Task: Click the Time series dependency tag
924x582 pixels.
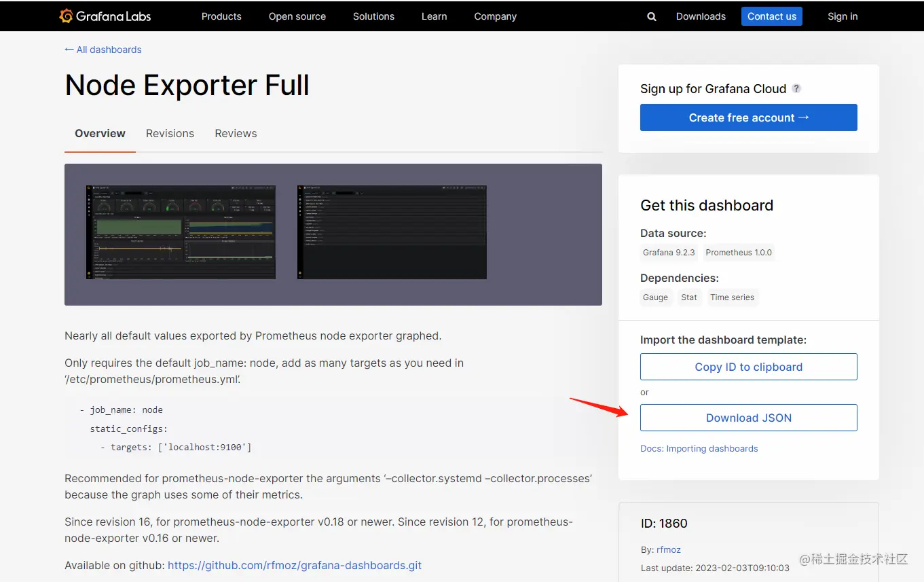Action: 732,297
